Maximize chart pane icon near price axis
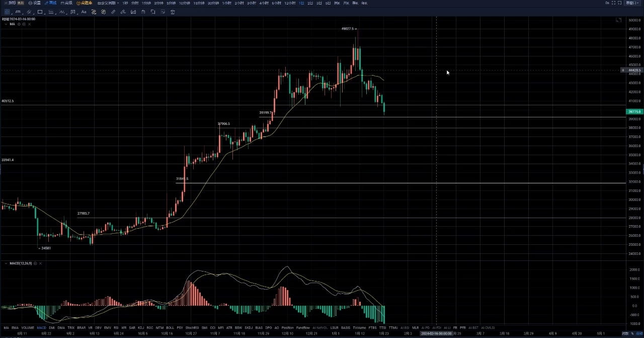Viewport: 644px width, 338px height. pos(618,20)
